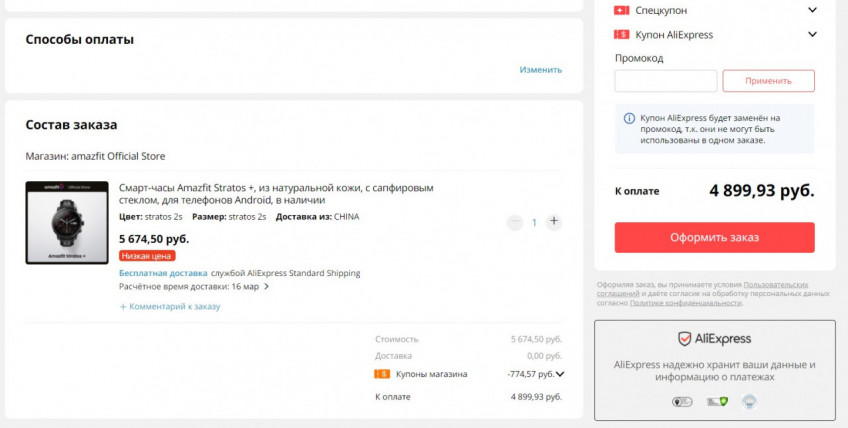The image size is (848, 428).
Task: Click the info icon in coupon notice
Action: [629, 118]
